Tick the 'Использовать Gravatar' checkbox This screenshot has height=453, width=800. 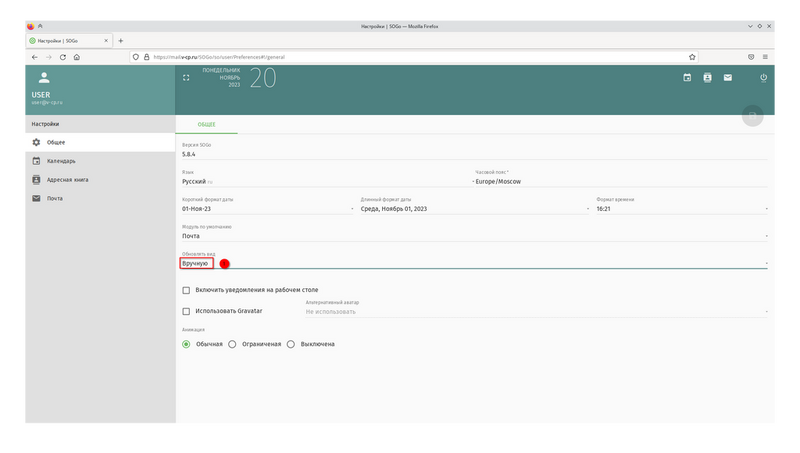(x=186, y=311)
